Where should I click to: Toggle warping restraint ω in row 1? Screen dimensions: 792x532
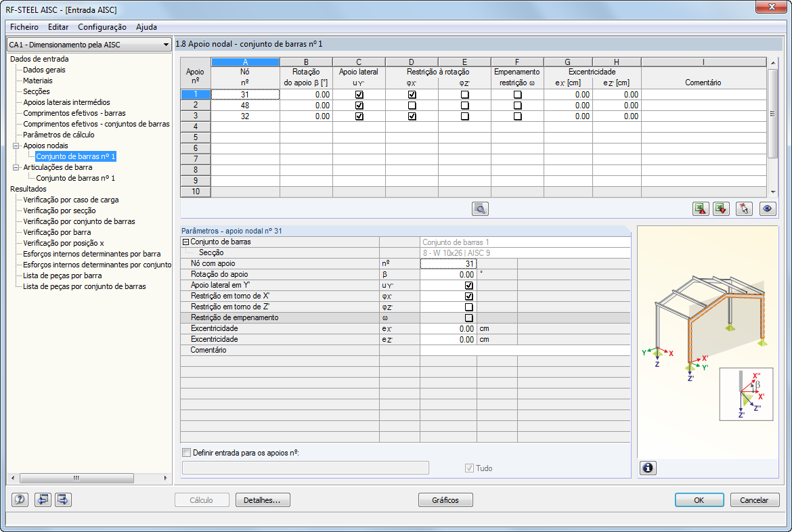pyautogui.click(x=517, y=95)
